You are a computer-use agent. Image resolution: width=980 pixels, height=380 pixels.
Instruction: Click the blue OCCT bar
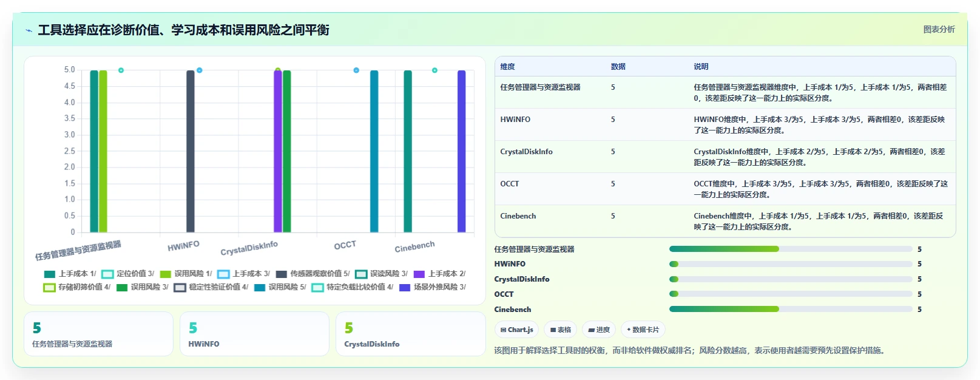tap(374, 151)
